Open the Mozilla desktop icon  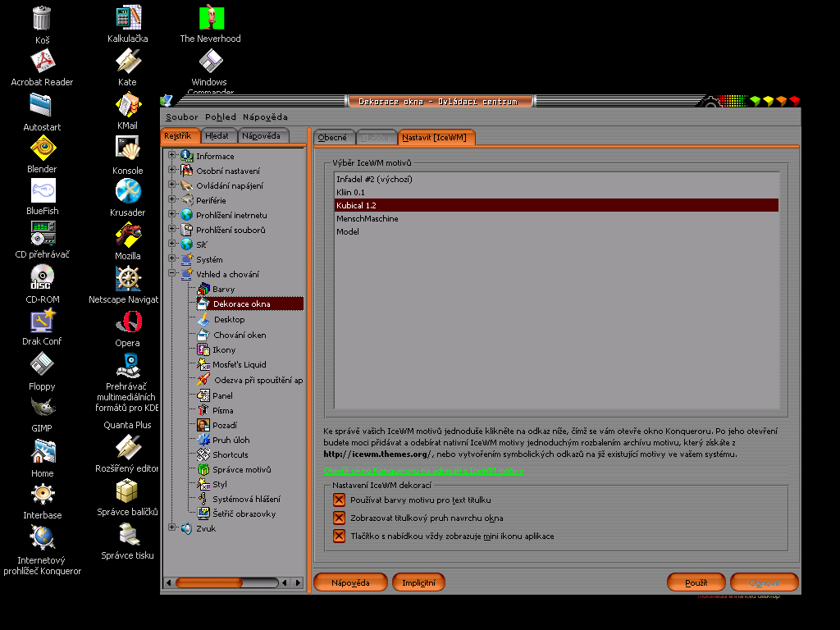click(x=128, y=235)
